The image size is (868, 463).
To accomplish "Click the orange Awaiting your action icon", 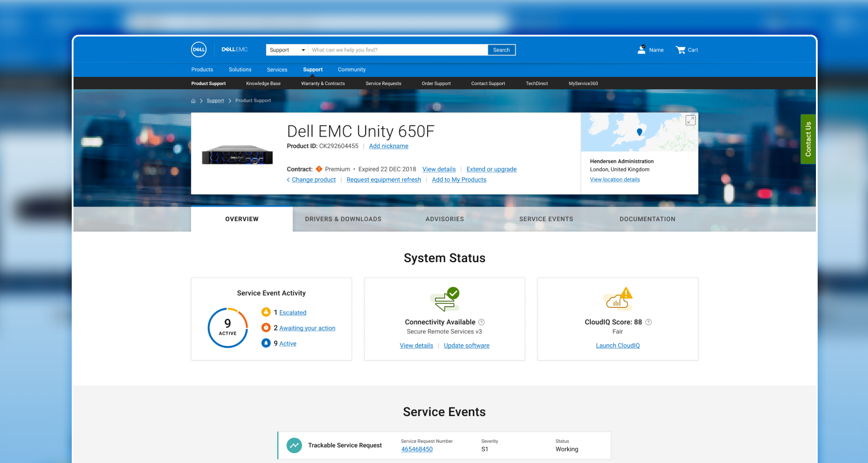I will pos(266,328).
